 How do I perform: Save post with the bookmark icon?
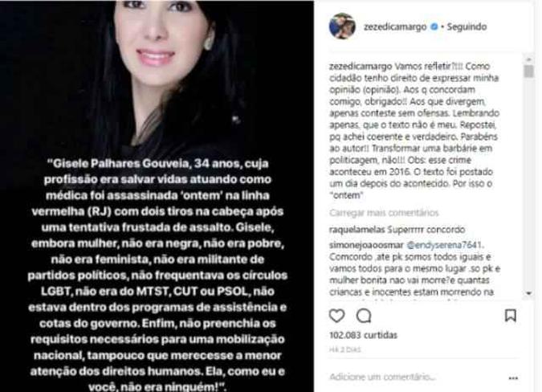click(511, 315)
